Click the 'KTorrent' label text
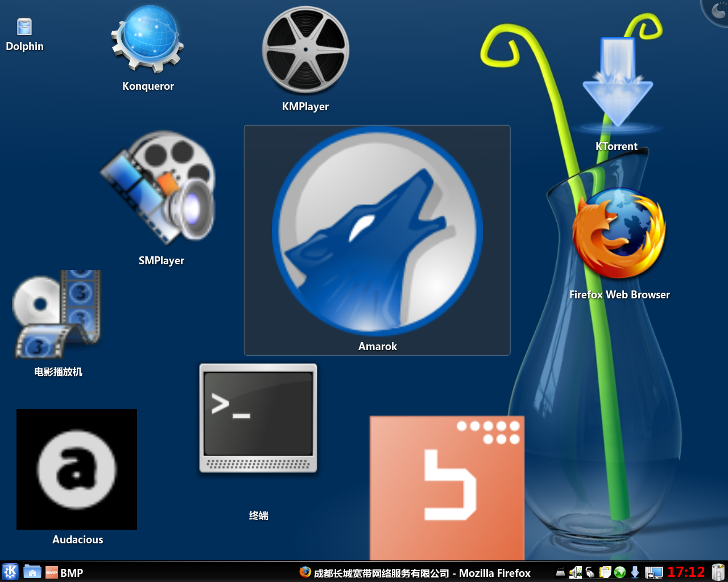The height and width of the screenshot is (582, 728). 617,146
